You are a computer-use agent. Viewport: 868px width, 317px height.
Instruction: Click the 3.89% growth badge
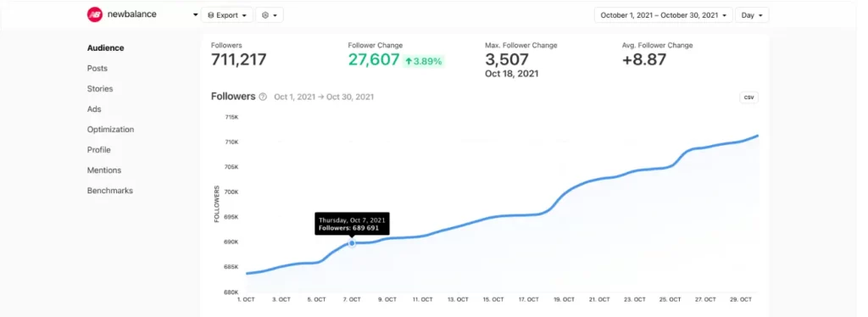424,61
